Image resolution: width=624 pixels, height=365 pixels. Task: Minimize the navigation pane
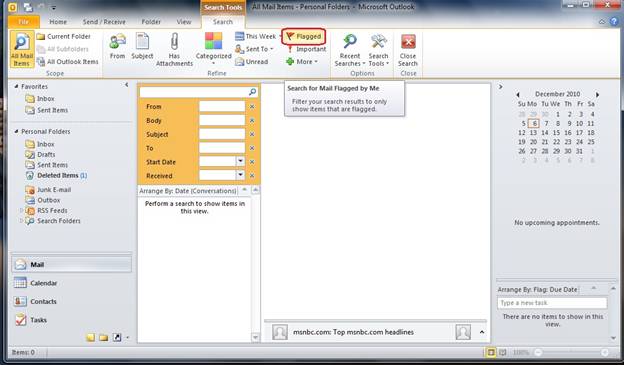(126, 85)
